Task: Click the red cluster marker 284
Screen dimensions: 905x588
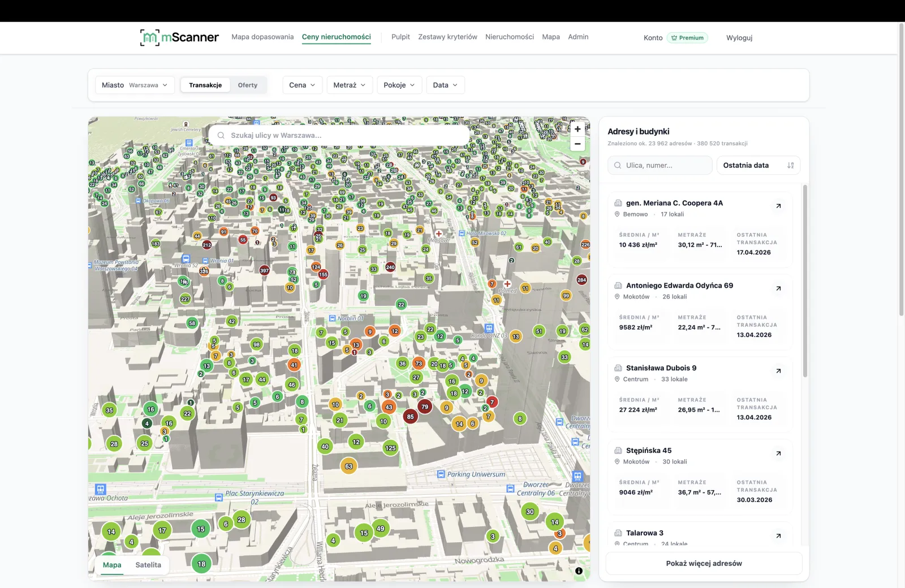Action: (x=581, y=280)
